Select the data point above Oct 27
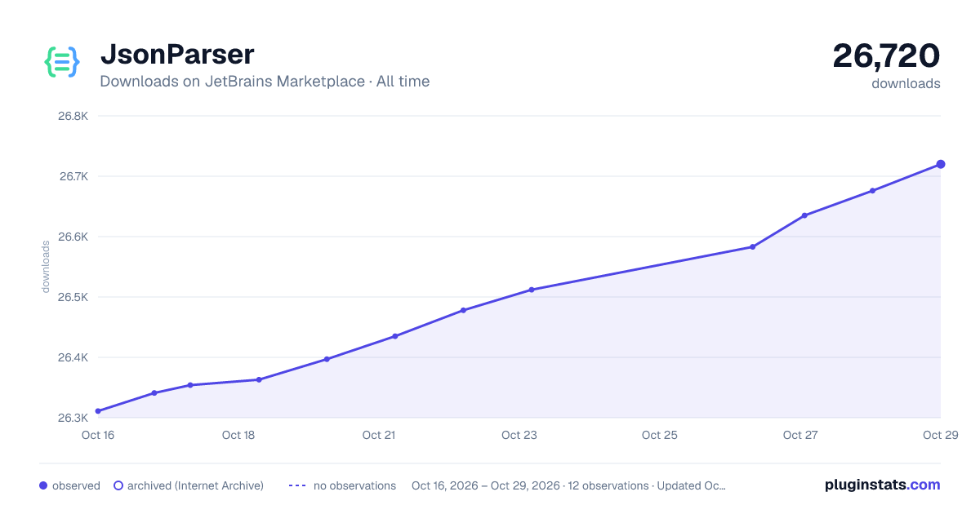Viewport: 980px width, 514px height. tap(804, 215)
